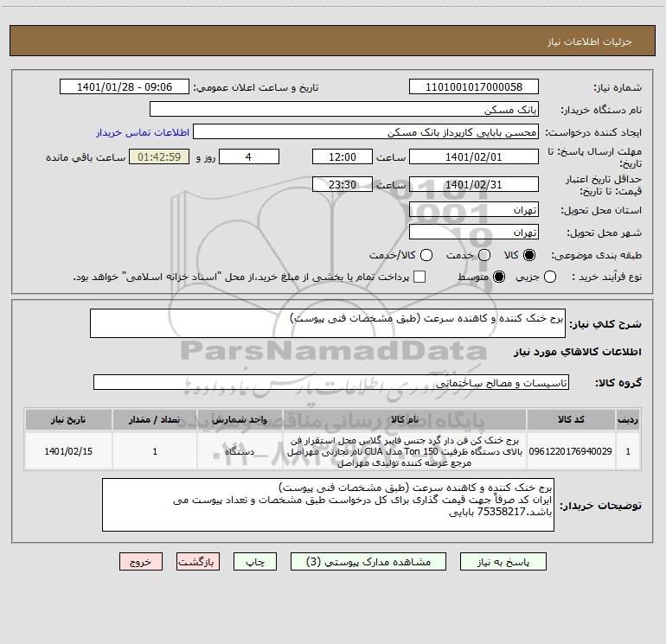Screen dimensions: 666x644
Task: Choose جزیی purchase process type
Action: tap(549, 277)
